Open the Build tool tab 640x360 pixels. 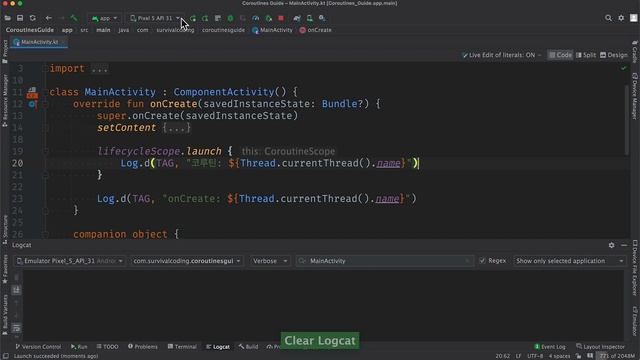248,347
